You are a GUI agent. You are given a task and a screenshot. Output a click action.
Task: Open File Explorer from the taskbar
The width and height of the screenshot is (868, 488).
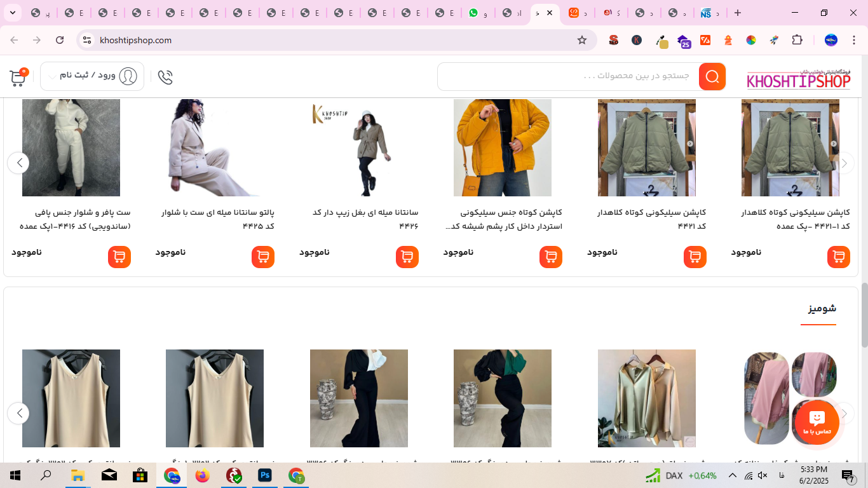click(78, 475)
